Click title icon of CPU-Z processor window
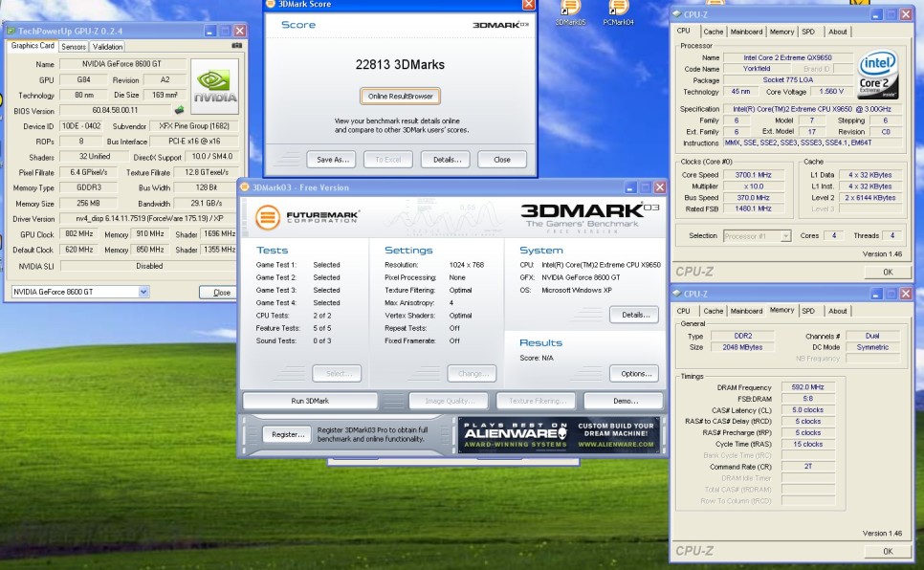Screen dimensions: 924x570 coord(677,14)
